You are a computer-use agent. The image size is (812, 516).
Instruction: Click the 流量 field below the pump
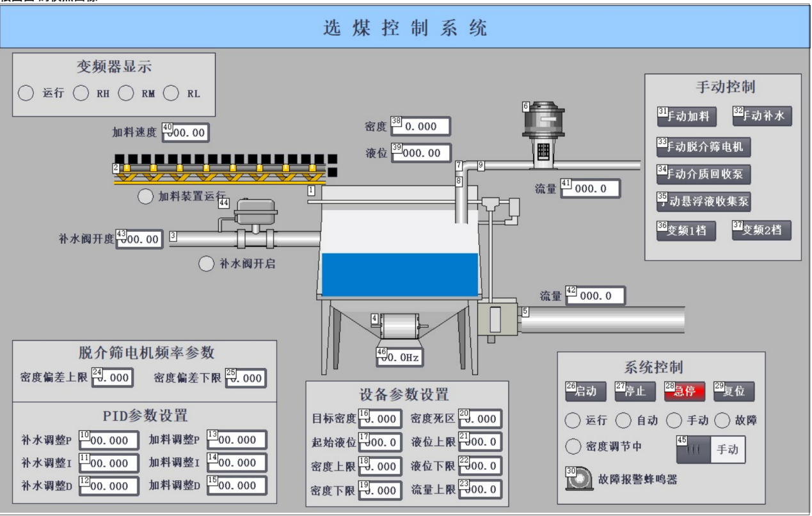(591, 188)
